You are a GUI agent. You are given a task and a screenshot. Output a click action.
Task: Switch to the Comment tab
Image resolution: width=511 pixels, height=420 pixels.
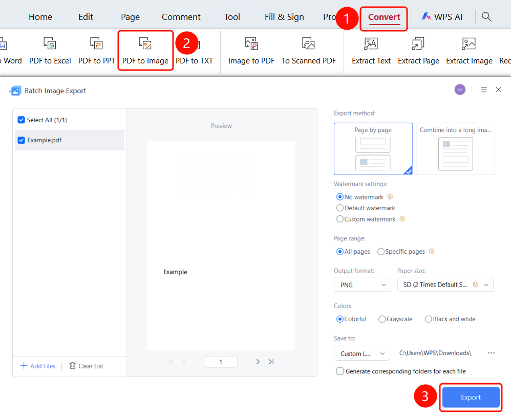coord(181,17)
